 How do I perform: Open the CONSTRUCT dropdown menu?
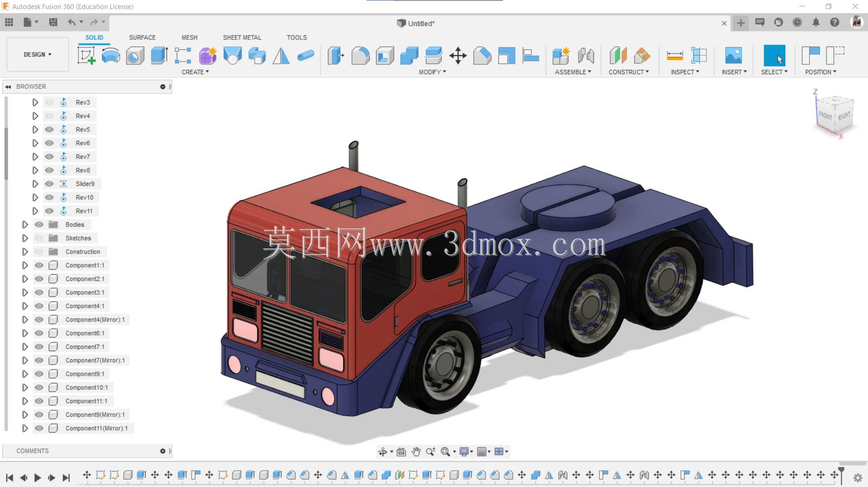pos(629,72)
